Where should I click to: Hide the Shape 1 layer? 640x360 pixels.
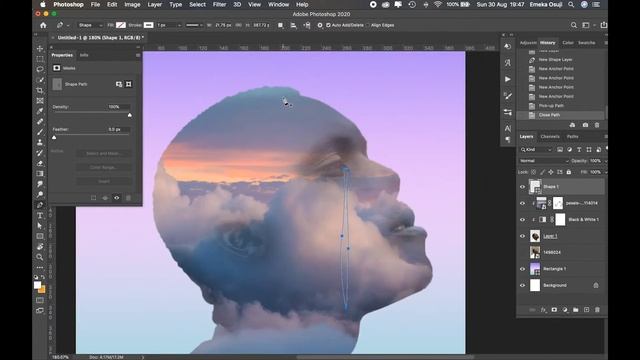coord(522,187)
